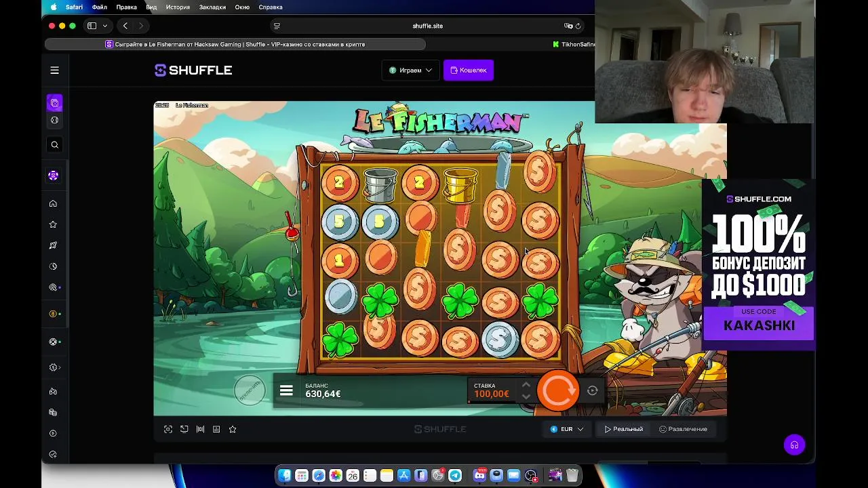Expand Safari tab group chevron dropdown

[104, 26]
